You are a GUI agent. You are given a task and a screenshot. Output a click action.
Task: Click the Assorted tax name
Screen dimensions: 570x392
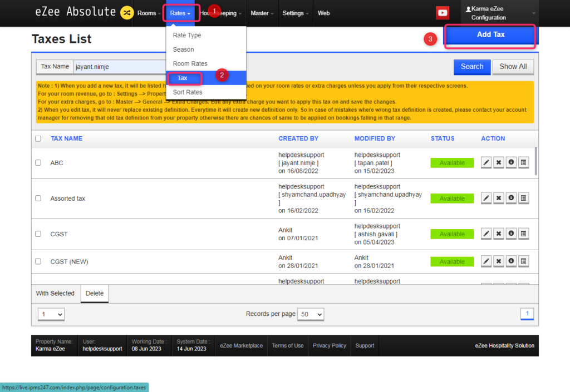(x=67, y=199)
